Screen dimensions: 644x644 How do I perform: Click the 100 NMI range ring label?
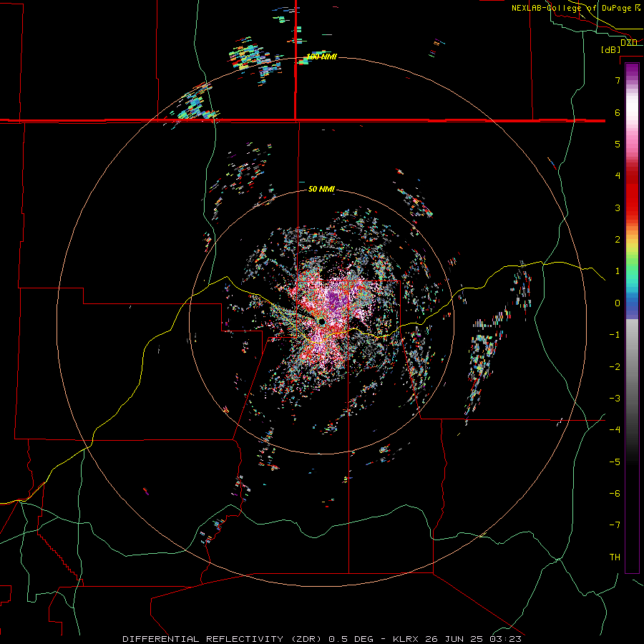321,57
